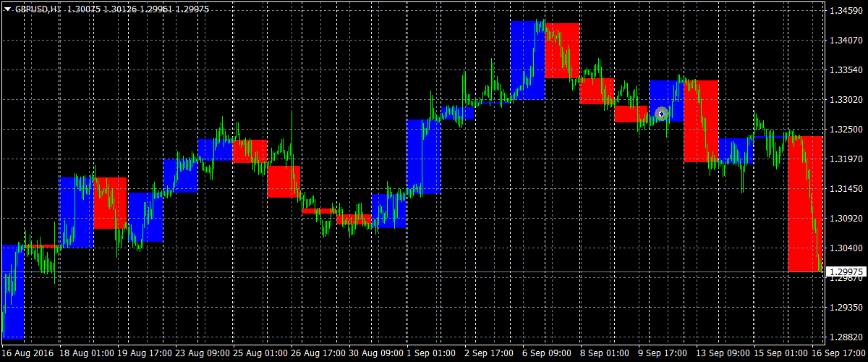This screenshot has height=362, width=868.
Task: Click the 1.28820 price scale label
Action: pyautogui.click(x=845, y=337)
